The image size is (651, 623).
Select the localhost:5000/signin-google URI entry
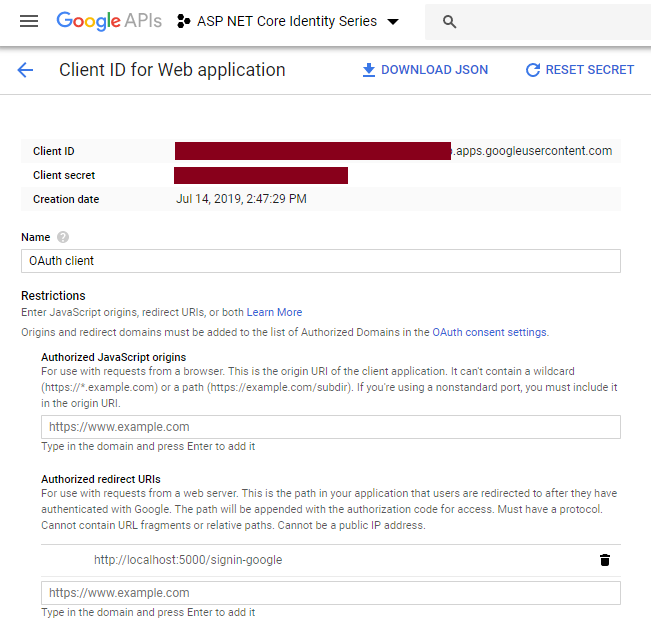point(188,560)
